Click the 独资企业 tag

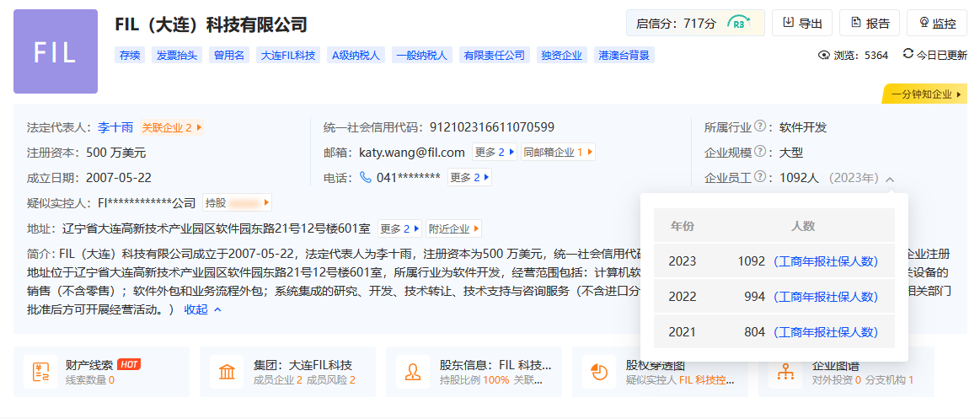[x=562, y=55]
